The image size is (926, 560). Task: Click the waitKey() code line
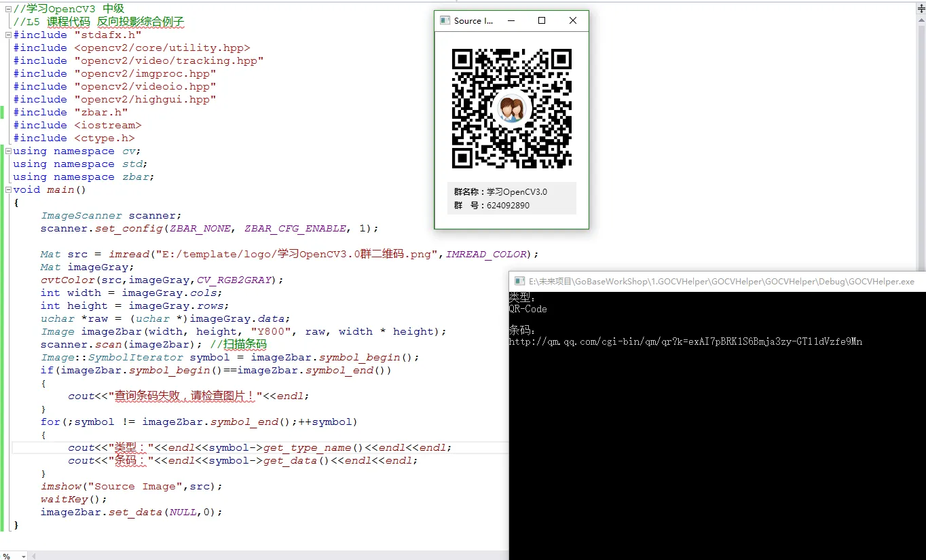(x=74, y=499)
